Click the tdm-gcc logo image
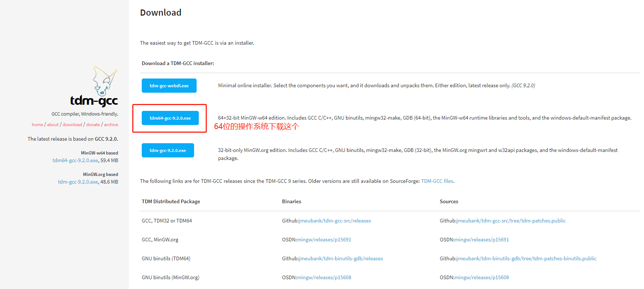 94,86
